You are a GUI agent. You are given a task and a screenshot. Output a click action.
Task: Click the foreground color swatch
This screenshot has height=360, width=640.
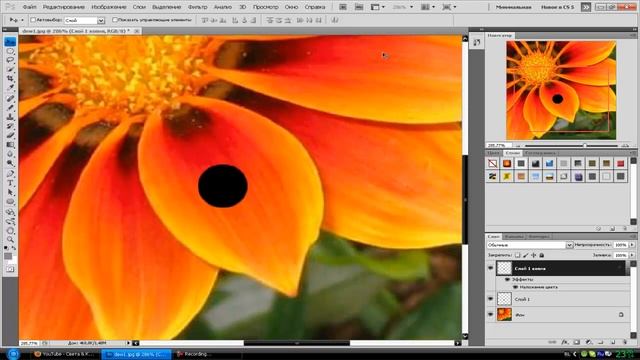[8, 256]
